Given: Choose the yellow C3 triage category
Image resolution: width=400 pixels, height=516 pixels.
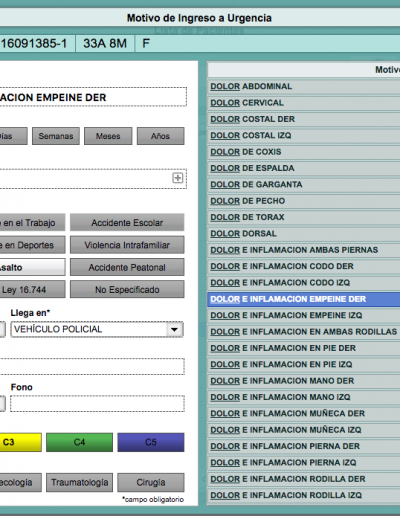Looking at the screenshot, I should pyautogui.click(x=20, y=442).
